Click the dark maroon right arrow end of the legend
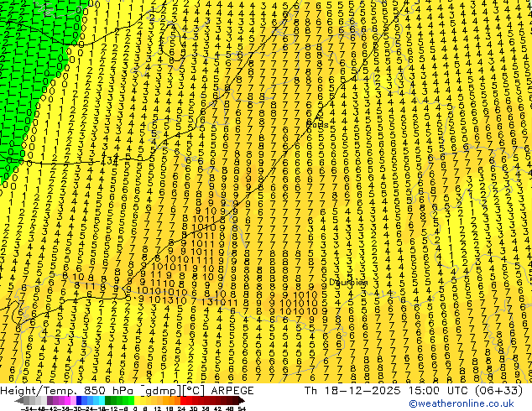Image resolution: width=532 pixels, height=411 pixels. [x=241, y=400]
